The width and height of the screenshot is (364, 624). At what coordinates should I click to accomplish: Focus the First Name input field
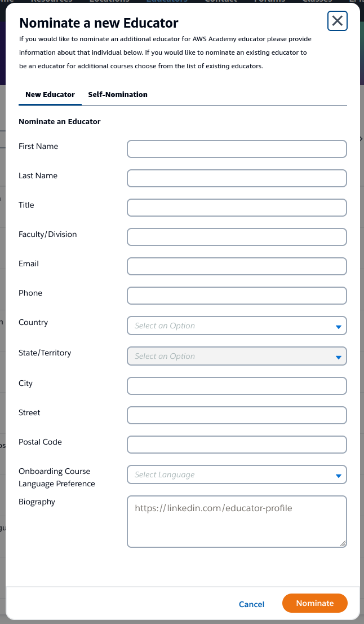pyautogui.click(x=237, y=149)
